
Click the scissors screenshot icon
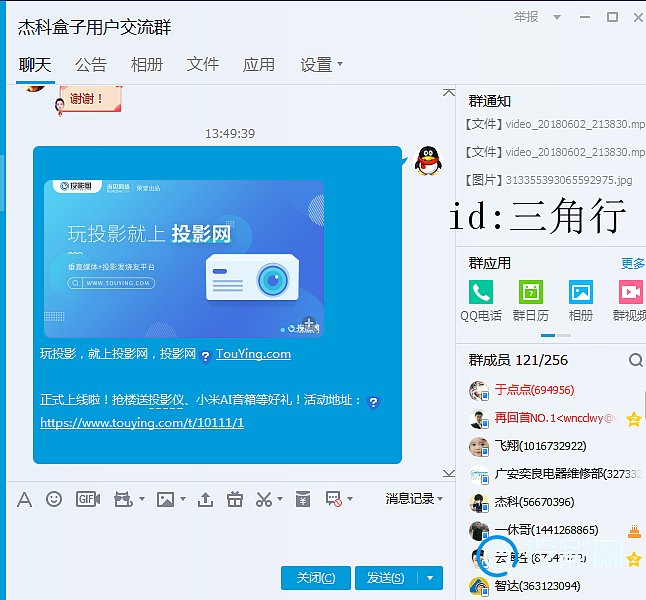click(x=264, y=499)
